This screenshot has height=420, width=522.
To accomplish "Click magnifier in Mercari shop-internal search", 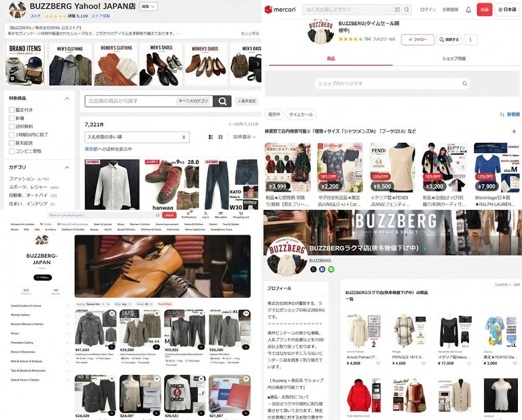I will click(x=465, y=84).
